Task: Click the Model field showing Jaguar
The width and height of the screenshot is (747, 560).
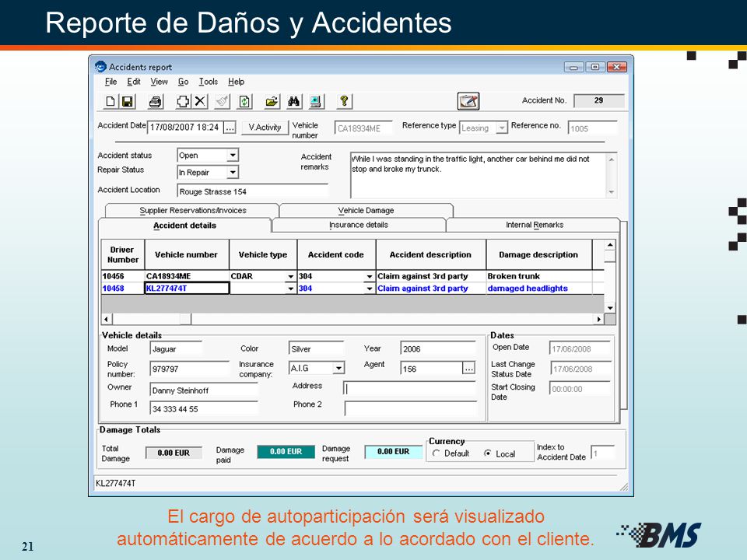Action: [176, 348]
